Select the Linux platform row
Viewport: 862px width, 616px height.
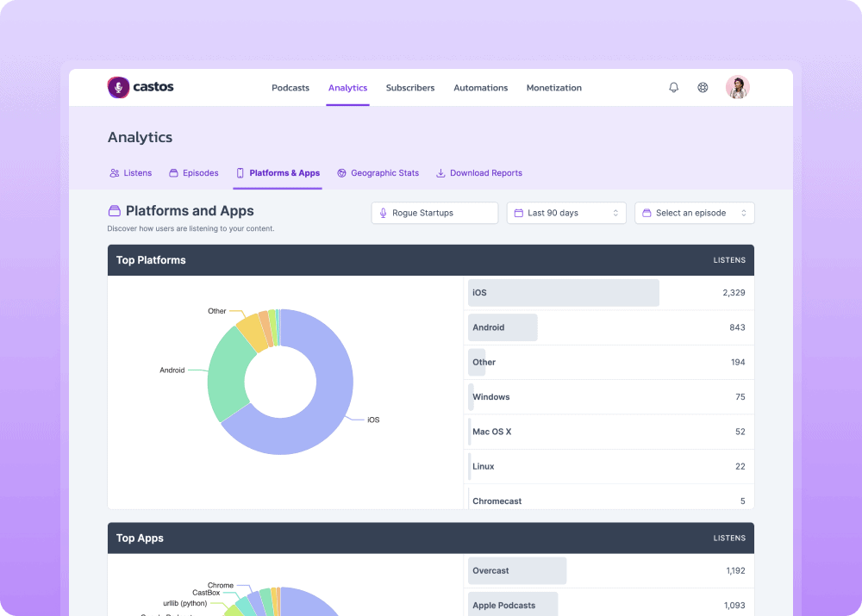coord(609,467)
